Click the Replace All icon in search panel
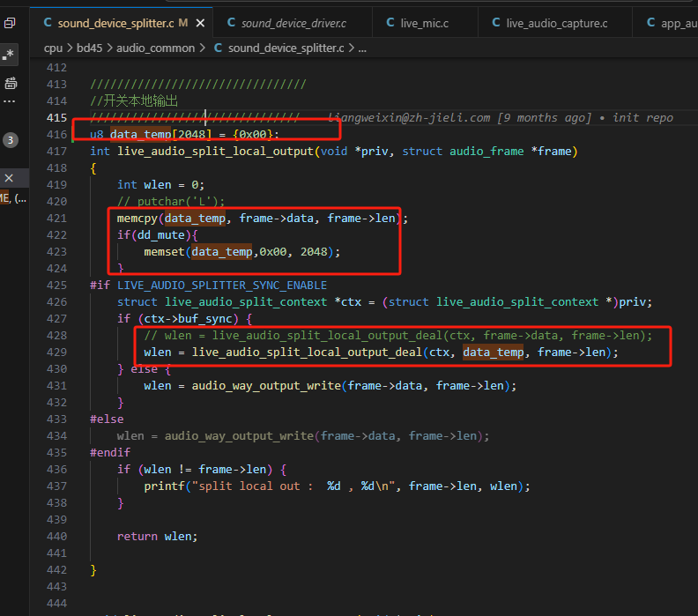This screenshot has width=698, height=616. (x=11, y=83)
